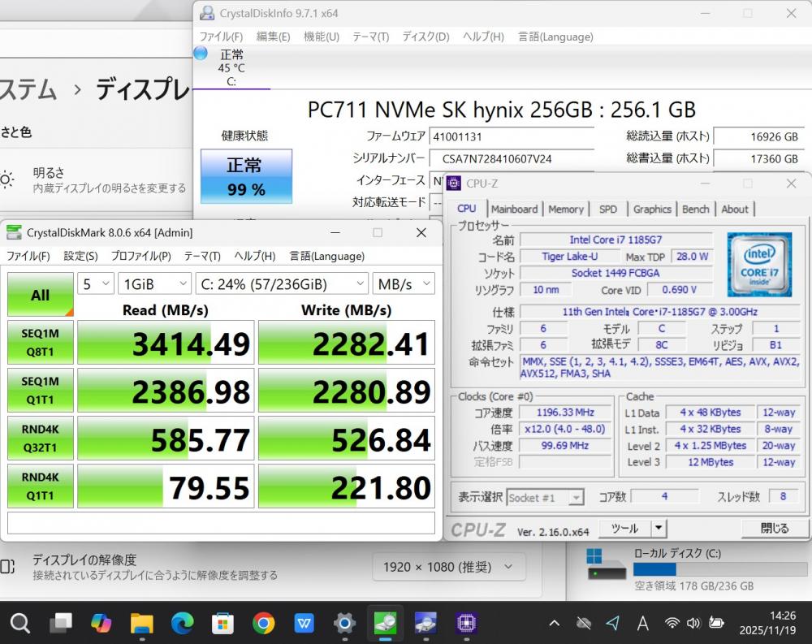Open the test count dropdown showing 5
This screenshot has width=812, height=644.
pyautogui.click(x=95, y=283)
